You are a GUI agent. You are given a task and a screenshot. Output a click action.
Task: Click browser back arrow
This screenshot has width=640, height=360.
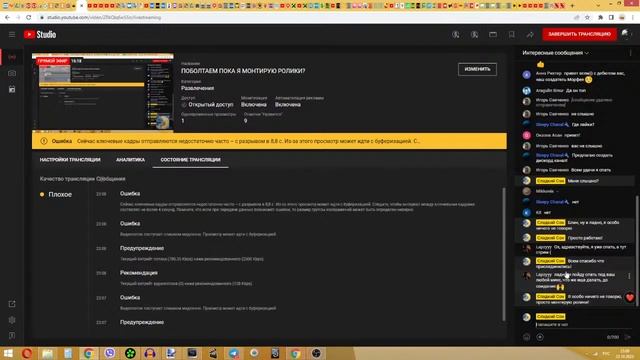[x=8, y=18]
